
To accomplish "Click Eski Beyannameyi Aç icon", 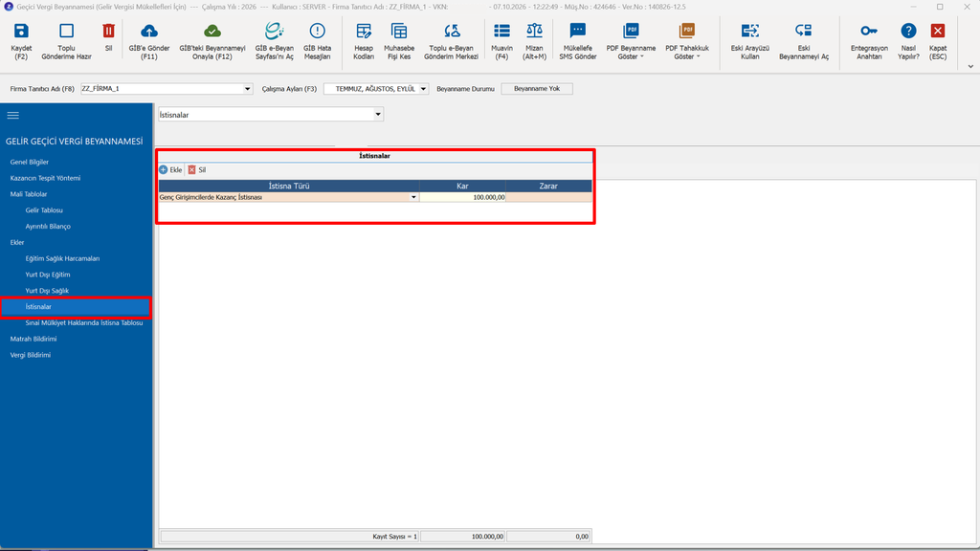I will click(804, 32).
